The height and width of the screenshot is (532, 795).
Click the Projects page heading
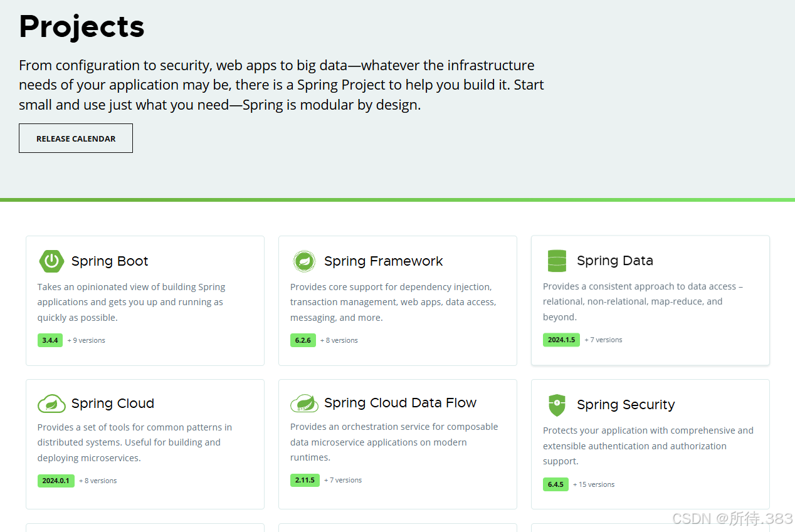[x=82, y=26]
